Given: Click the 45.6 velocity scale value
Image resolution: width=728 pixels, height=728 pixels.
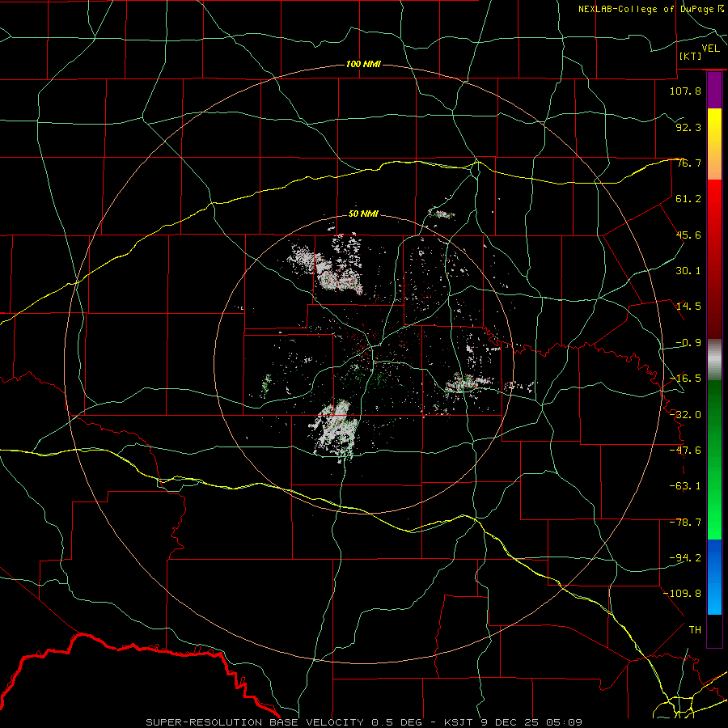Looking at the screenshot, I should 688,235.
